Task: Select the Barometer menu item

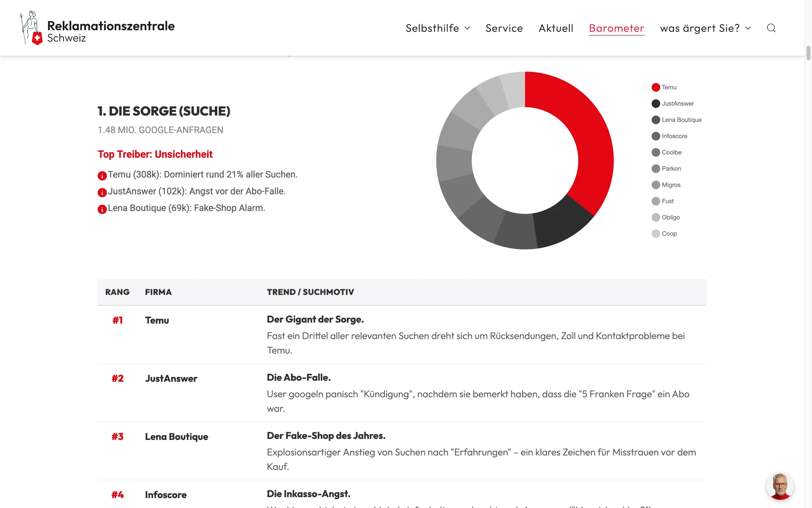Action: 616,28
